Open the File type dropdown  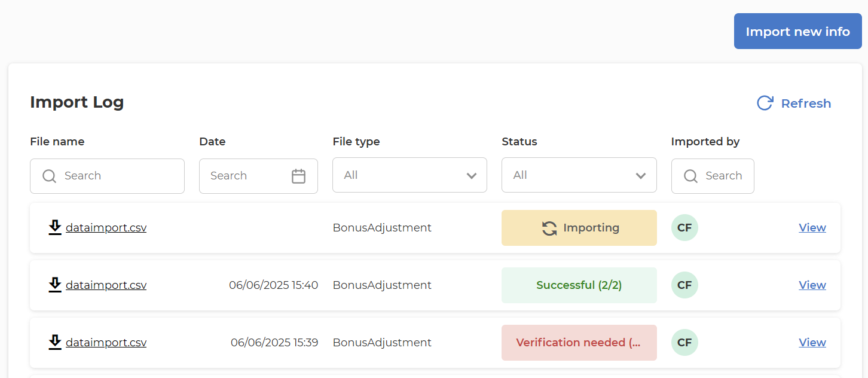(x=409, y=175)
